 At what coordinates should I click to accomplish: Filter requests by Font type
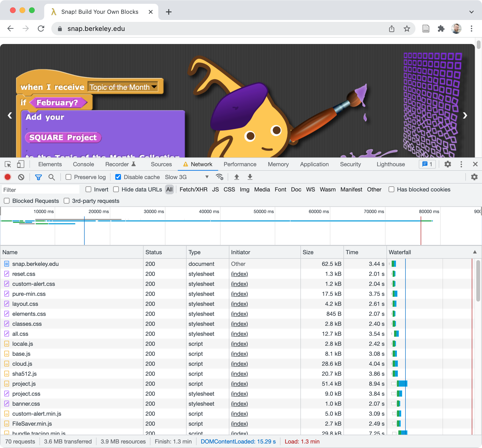[x=280, y=189]
